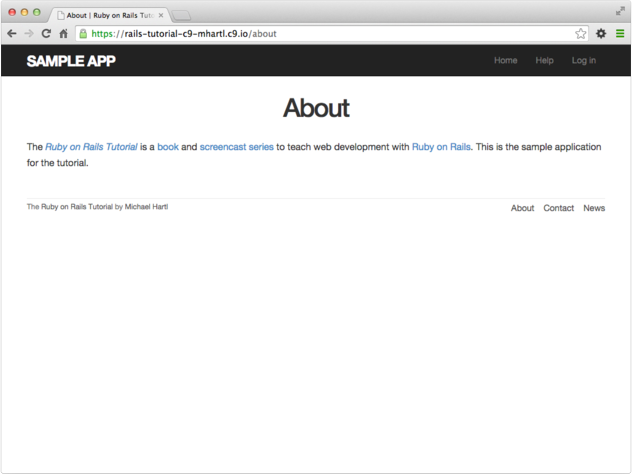
Task: Click the SAMPLE APP logo
Action: [x=71, y=61]
